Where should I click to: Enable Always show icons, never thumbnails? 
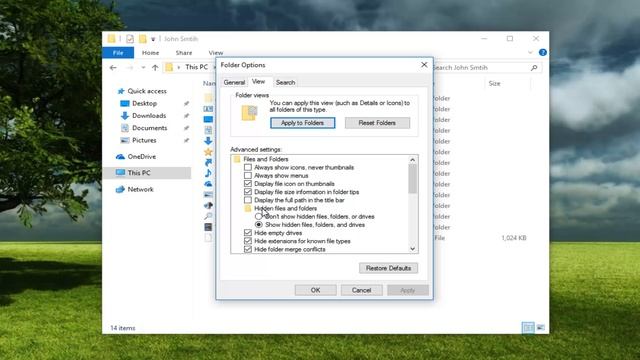(248, 167)
